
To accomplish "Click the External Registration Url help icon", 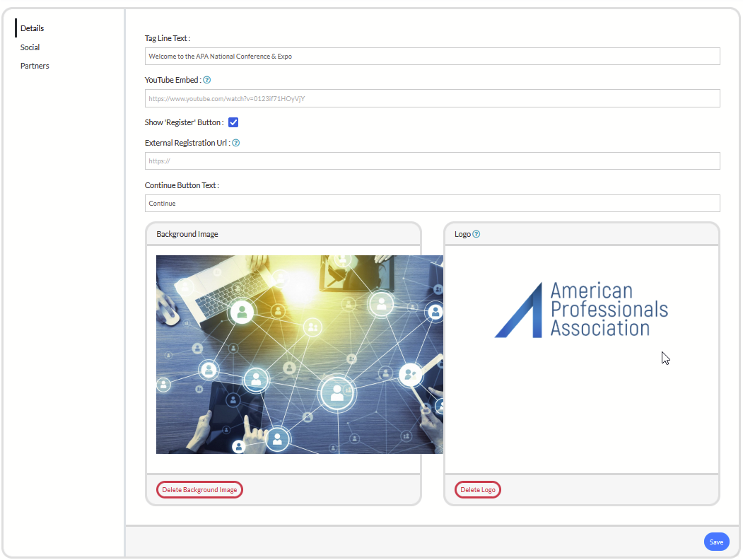I will [x=236, y=143].
